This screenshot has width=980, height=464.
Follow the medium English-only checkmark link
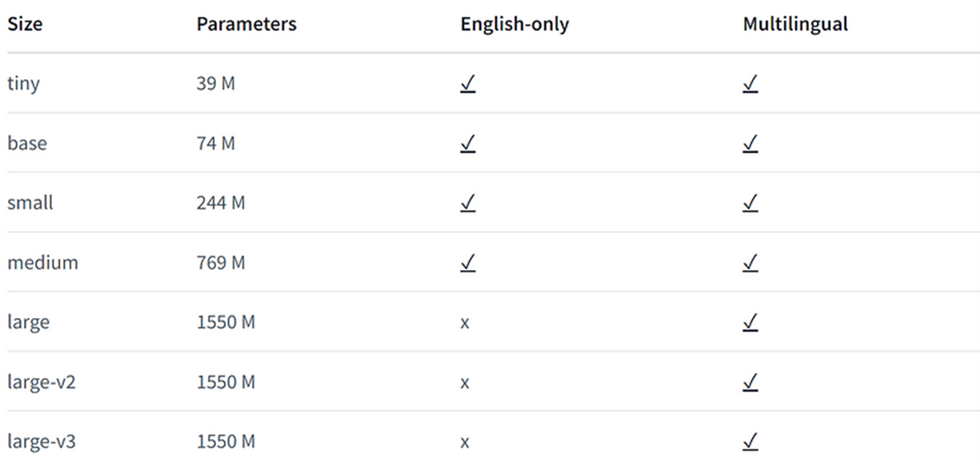(468, 262)
